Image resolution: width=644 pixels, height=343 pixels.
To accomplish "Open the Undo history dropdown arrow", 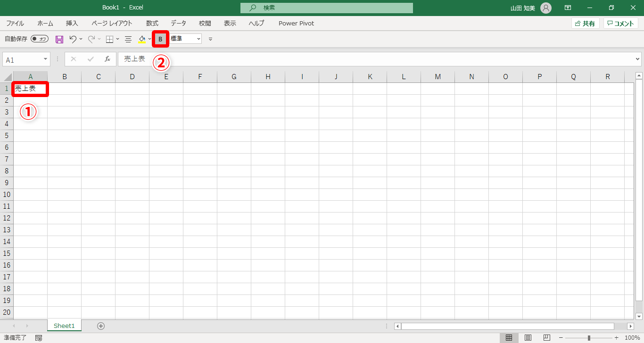I will 81,39.
